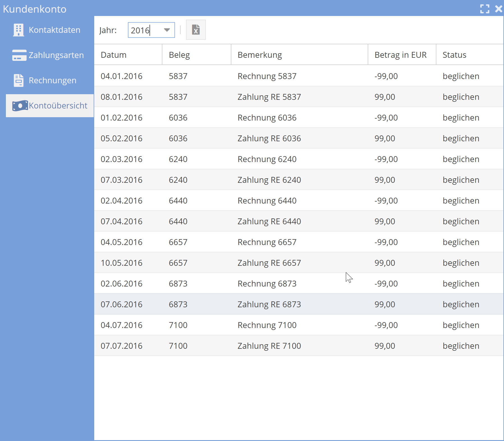
Task: Click date 02.04.2016
Action: pyautogui.click(x=121, y=200)
